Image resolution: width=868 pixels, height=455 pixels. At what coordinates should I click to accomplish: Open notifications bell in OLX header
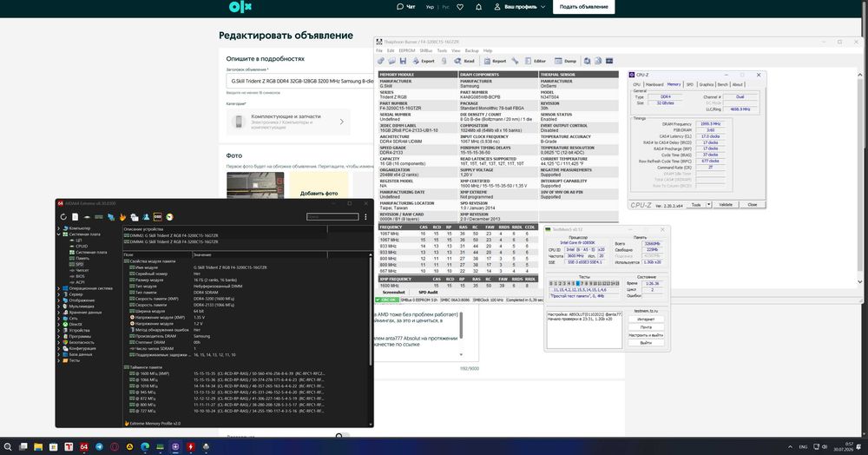click(479, 7)
